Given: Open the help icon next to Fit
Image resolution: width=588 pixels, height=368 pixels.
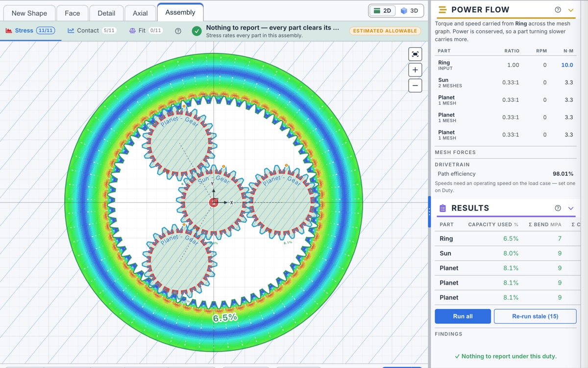Looking at the screenshot, I should coord(178,31).
